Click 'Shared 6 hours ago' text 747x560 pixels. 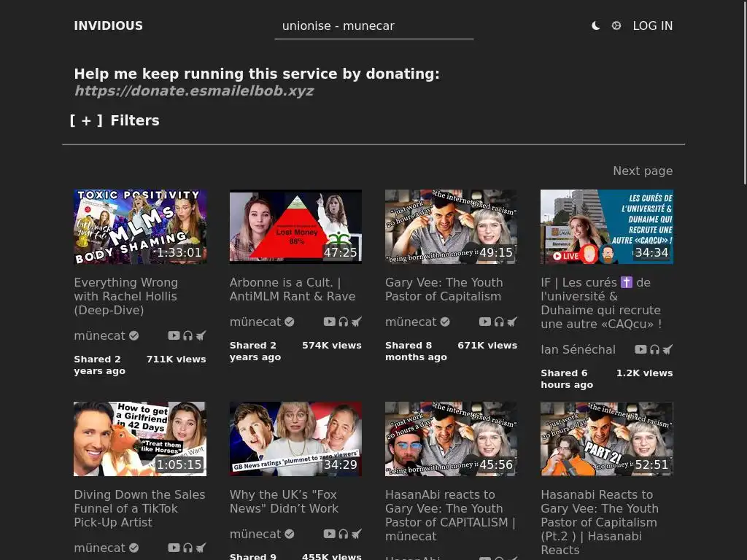[567, 379]
